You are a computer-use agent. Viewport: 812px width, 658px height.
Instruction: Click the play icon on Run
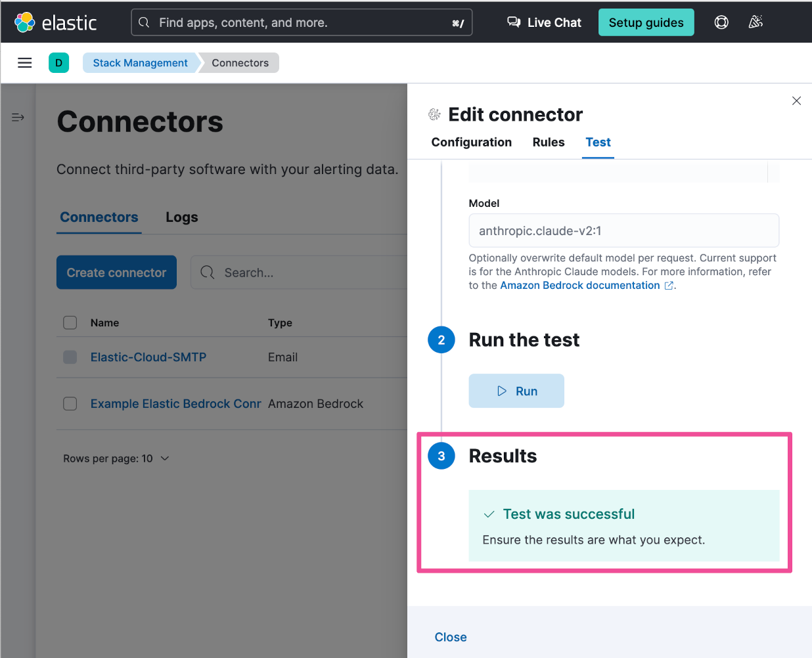pyautogui.click(x=502, y=391)
